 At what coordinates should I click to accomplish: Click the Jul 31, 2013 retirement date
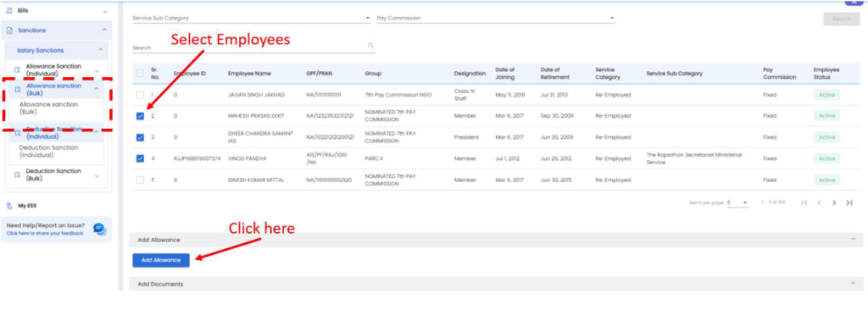tap(554, 95)
